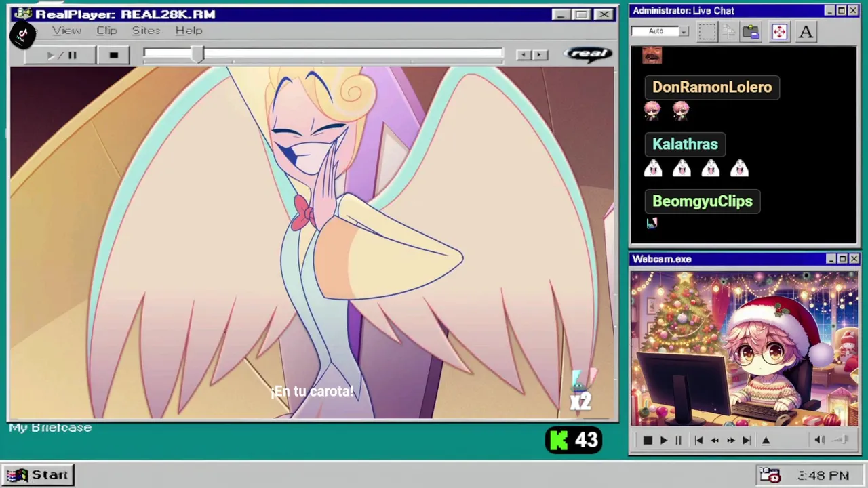Click the last white emote under Kalathras

coord(739,168)
